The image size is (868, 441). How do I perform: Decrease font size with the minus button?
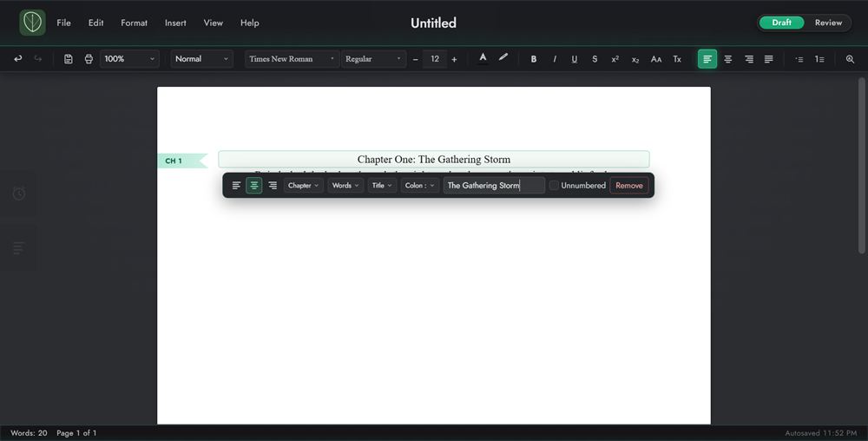[416, 59]
